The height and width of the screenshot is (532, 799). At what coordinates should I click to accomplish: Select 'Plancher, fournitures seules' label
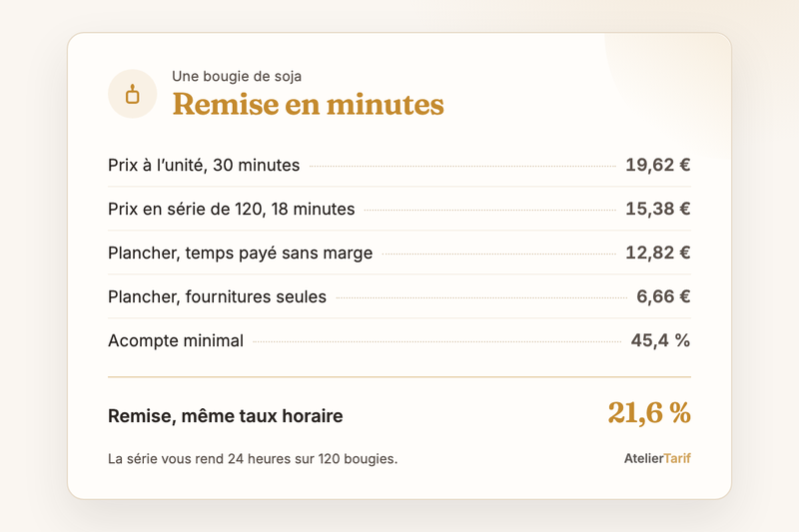217,296
